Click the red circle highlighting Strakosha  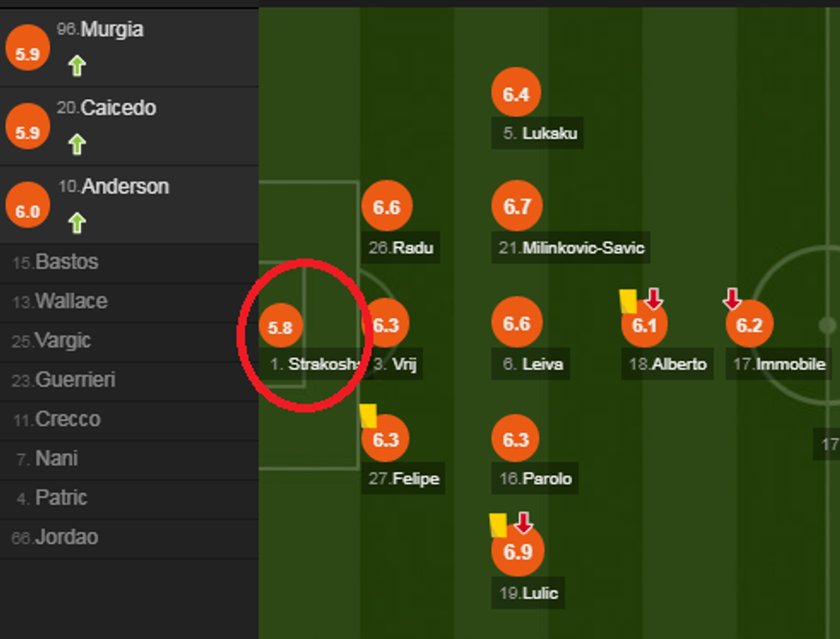click(306, 334)
